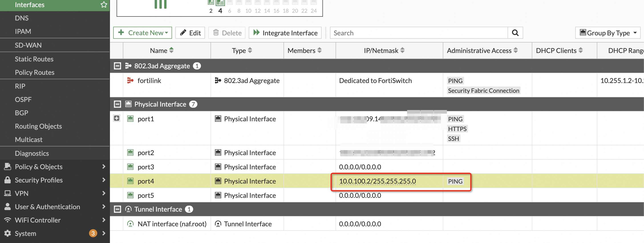Click the Name column sort arrows
Image resolution: width=644 pixels, height=243 pixels.
171,50
